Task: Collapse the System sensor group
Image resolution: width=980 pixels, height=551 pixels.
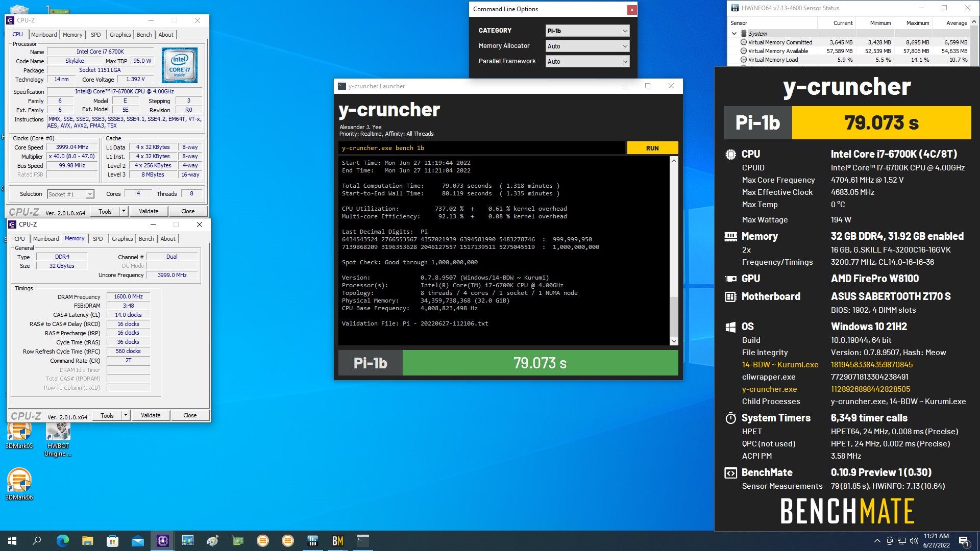Action: [x=734, y=34]
